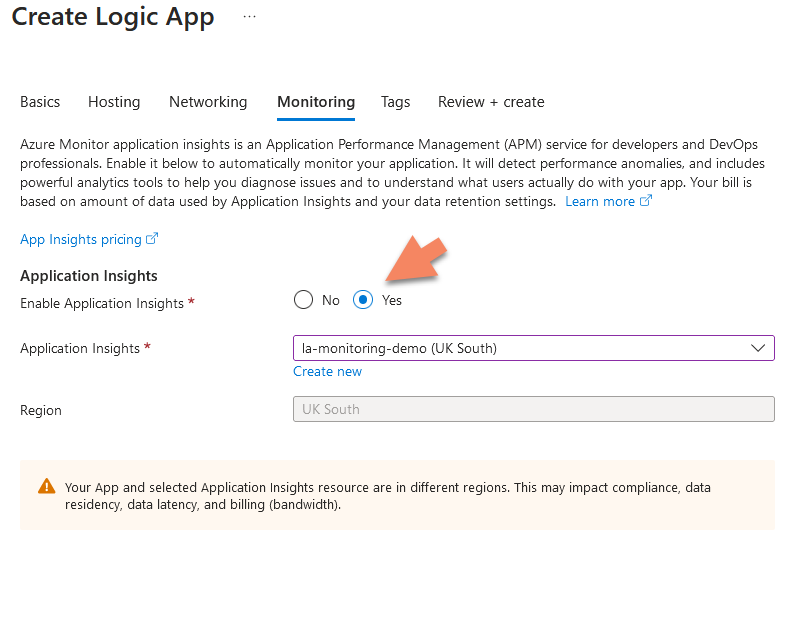Screen dimensions: 811x620
Task: Open the ellipsis menu beside Create Logic App
Action: (x=249, y=18)
